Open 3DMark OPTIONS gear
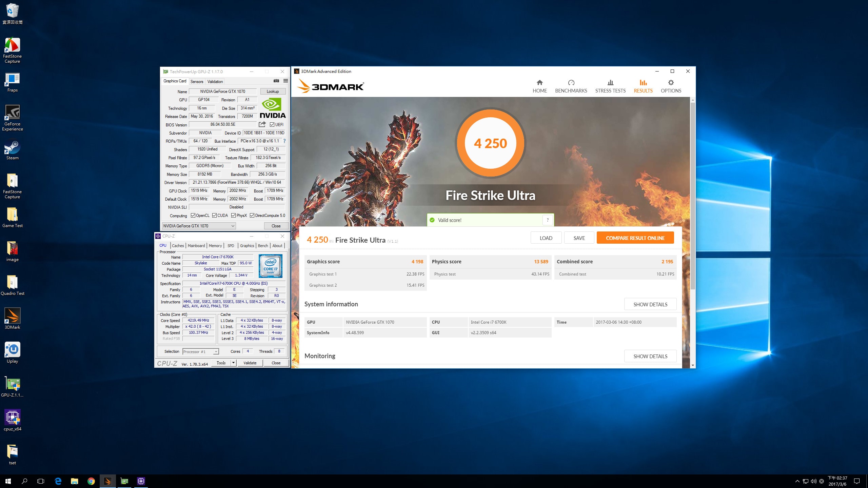The width and height of the screenshot is (868, 488). (671, 86)
